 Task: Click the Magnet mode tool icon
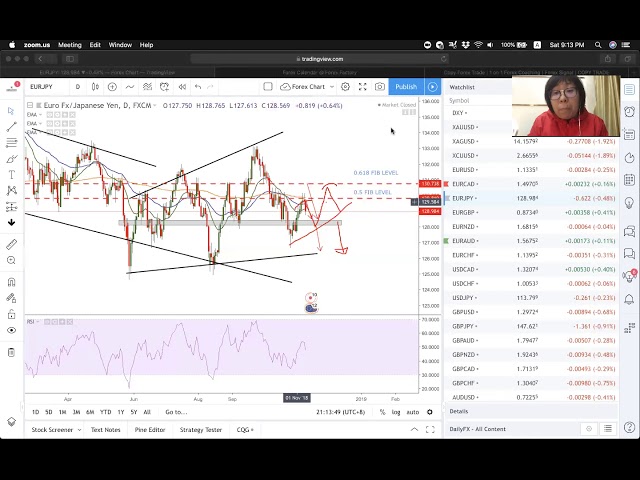pyautogui.click(x=11, y=282)
